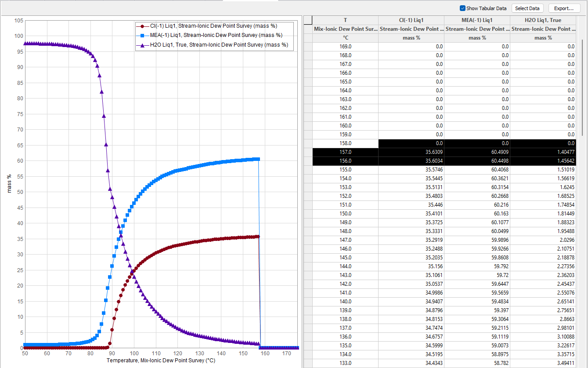Click the MEA(-1) value 59.1119
588x368 pixels.
pos(477,337)
